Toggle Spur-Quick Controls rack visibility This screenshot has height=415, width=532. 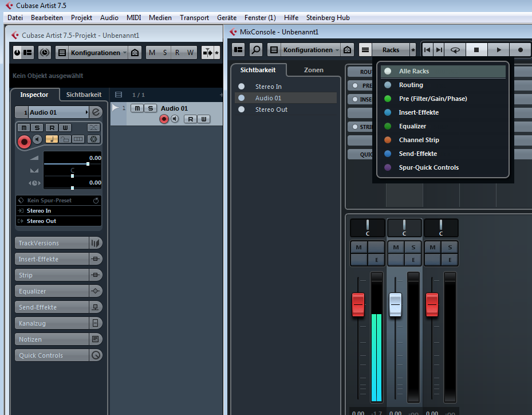click(x=443, y=167)
